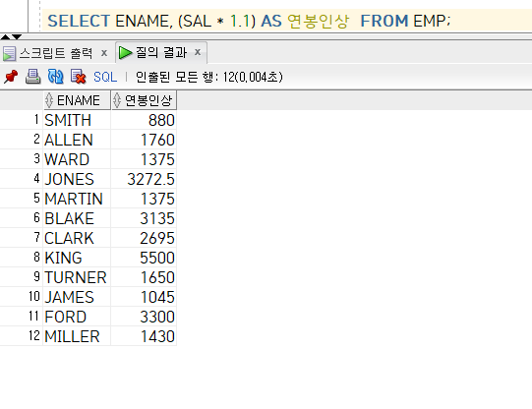This screenshot has width=532, height=409.
Task: Click the down arrow splitter expand control
Action: [17, 36]
